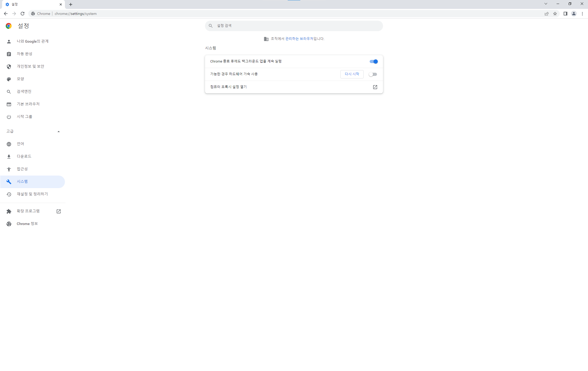Toggle the side panel icon

565,14
